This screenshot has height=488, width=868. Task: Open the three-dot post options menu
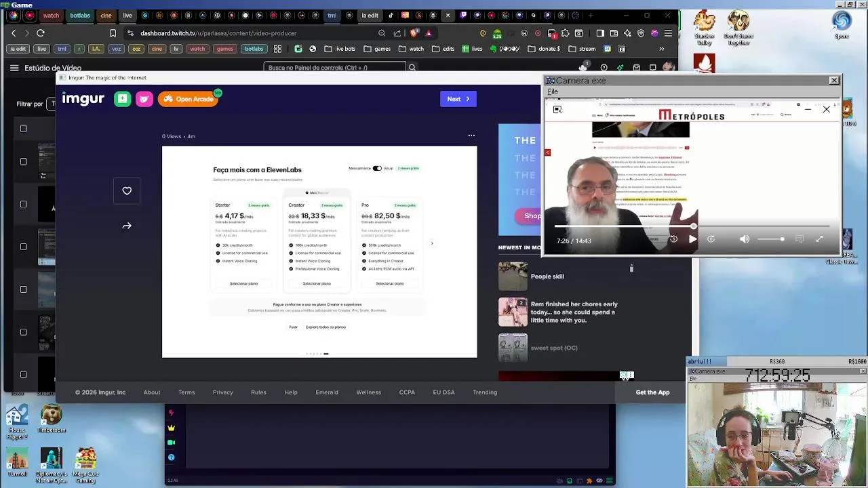click(471, 136)
